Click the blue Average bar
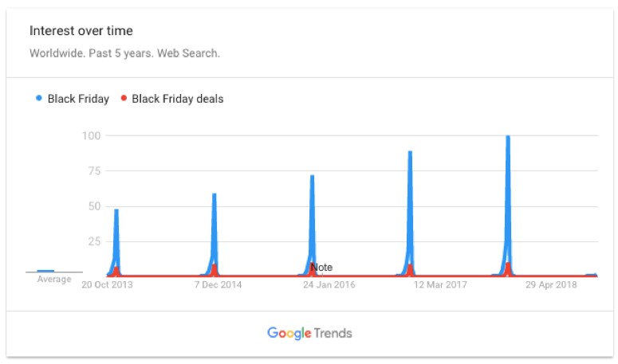The image size is (618, 364). (x=45, y=271)
